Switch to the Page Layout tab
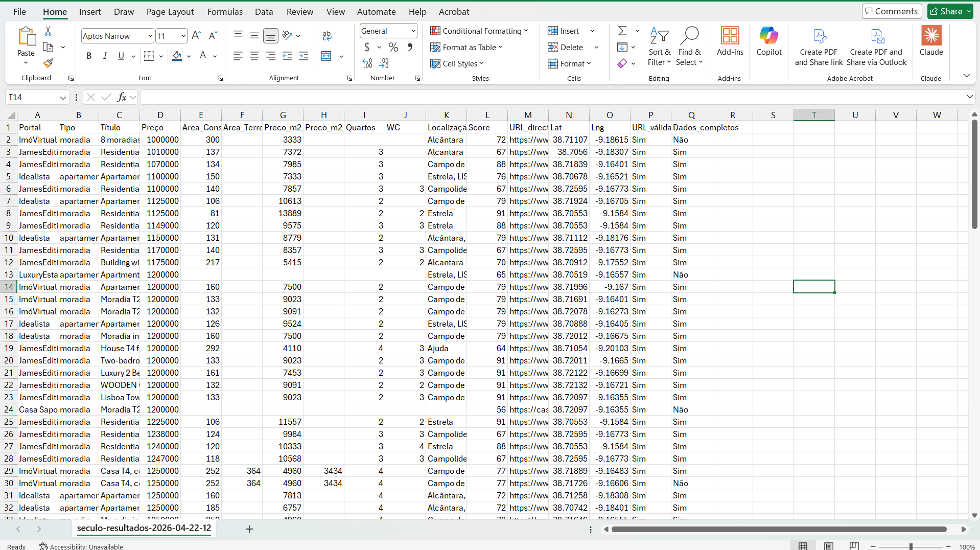 (x=170, y=12)
